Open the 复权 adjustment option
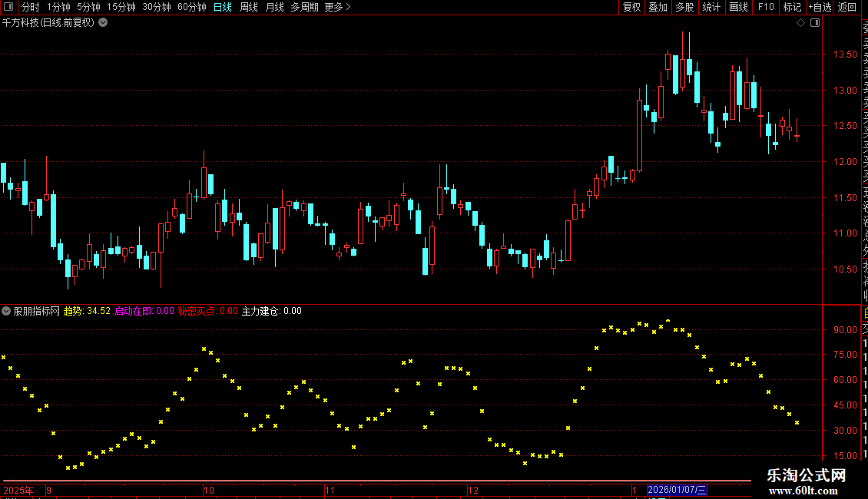Image resolution: width=868 pixels, height=499 pixels. [631, 7]
